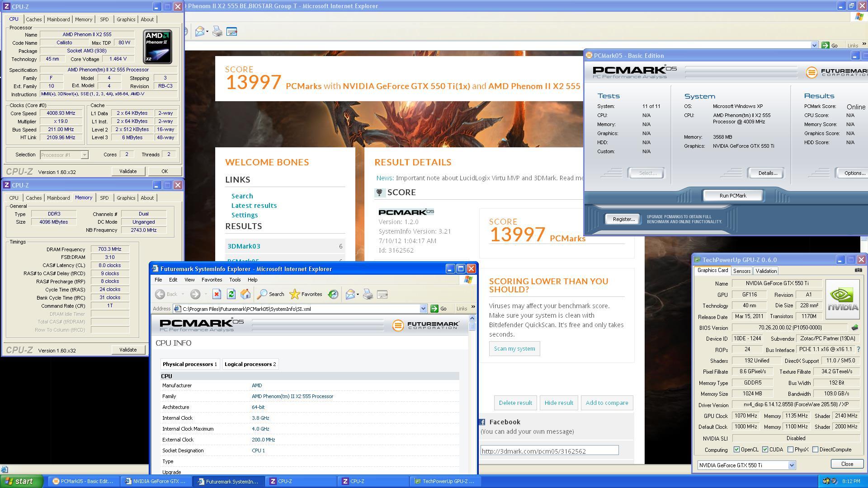Open Search in SystemInfo Explorer toolbar
Image resolution: width=868 pixels, height=488 pixels.
pyautogui.click(x=270, y=295)
